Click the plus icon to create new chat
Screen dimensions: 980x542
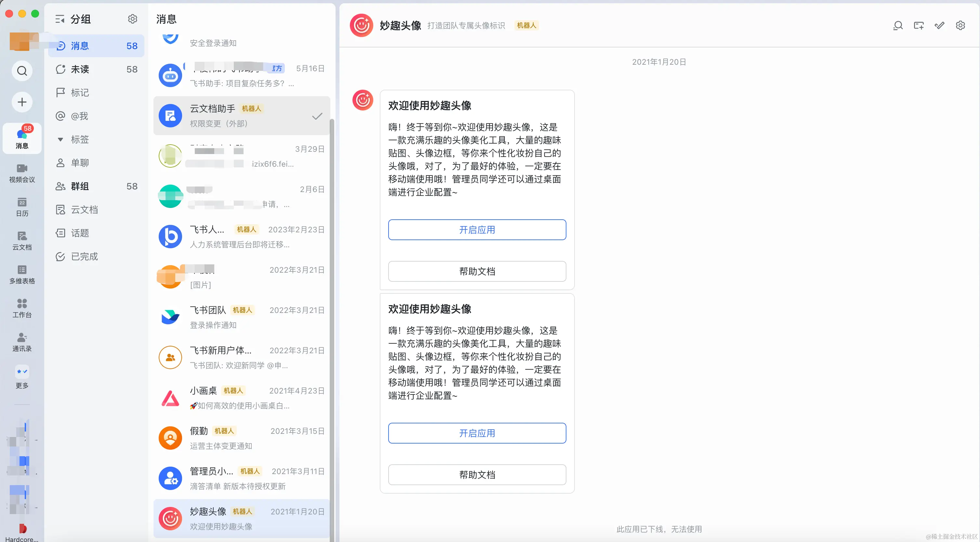[x=22, y=102]
